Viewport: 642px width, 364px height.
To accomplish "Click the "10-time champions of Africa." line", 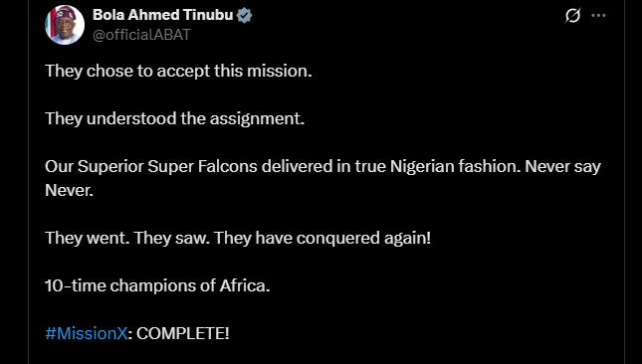I will [157, 285].
